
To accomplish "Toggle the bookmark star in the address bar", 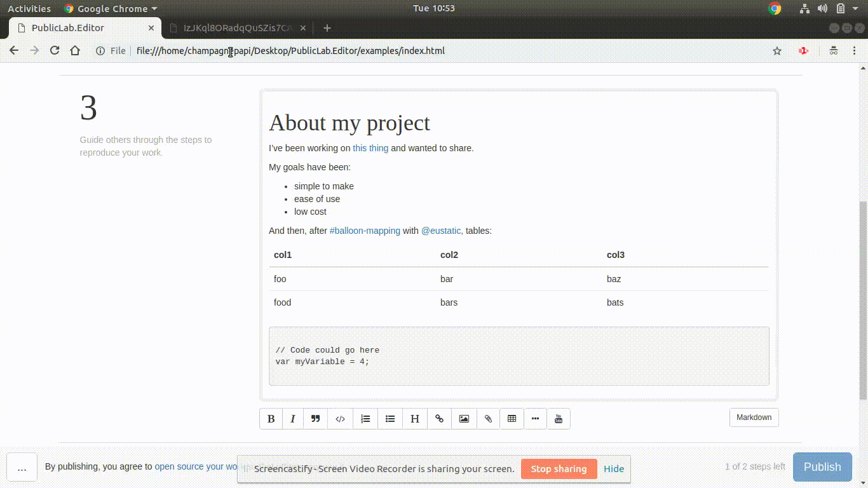I will 776,51.
